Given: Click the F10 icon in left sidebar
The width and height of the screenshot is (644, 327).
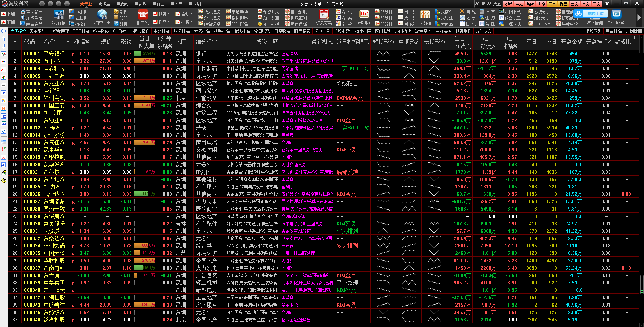Looking at the screenshot, I should point(4,93).
